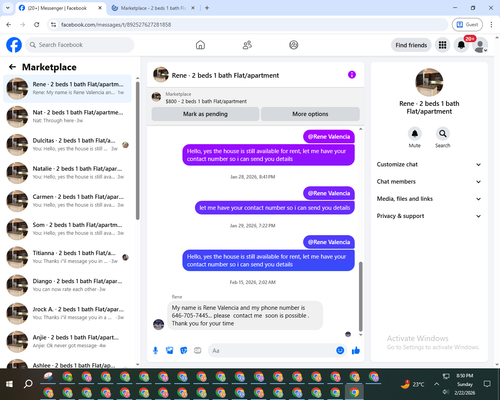Screen dimensions: 500x400
Task: Open the account profile menu
Action: coord(480,45)
